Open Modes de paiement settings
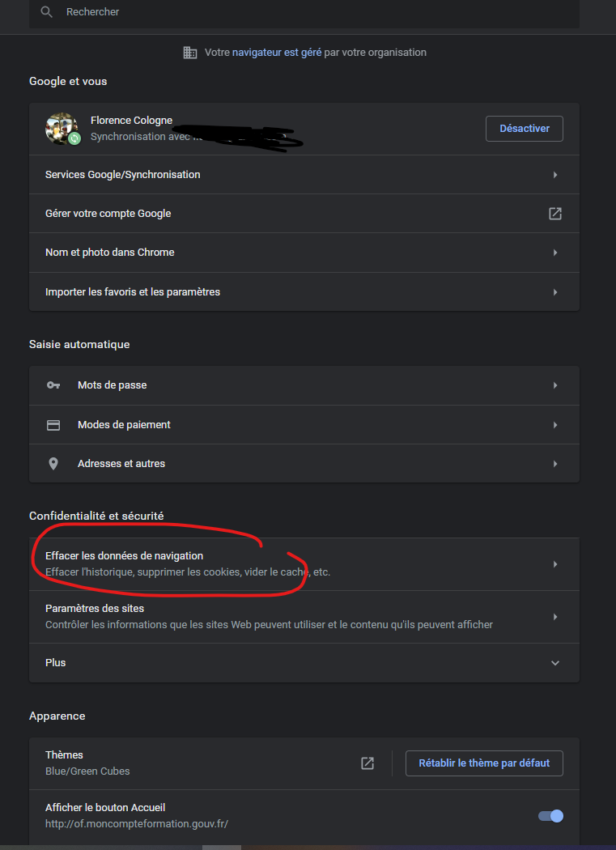Image resolution: width=616 pixels, height=850 pixels. tap(304, 424)
